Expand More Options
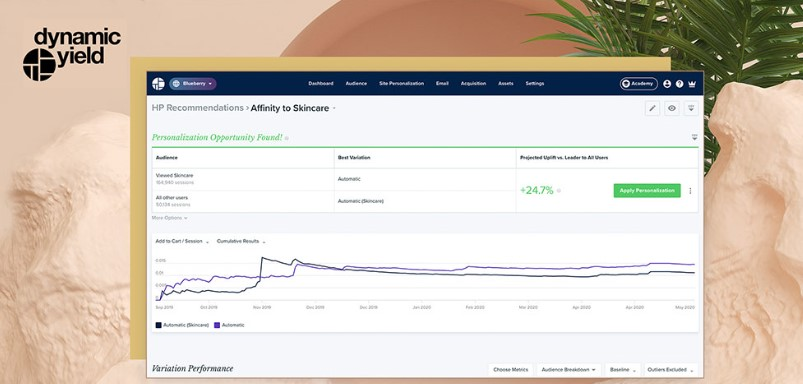 coord(170,218)
